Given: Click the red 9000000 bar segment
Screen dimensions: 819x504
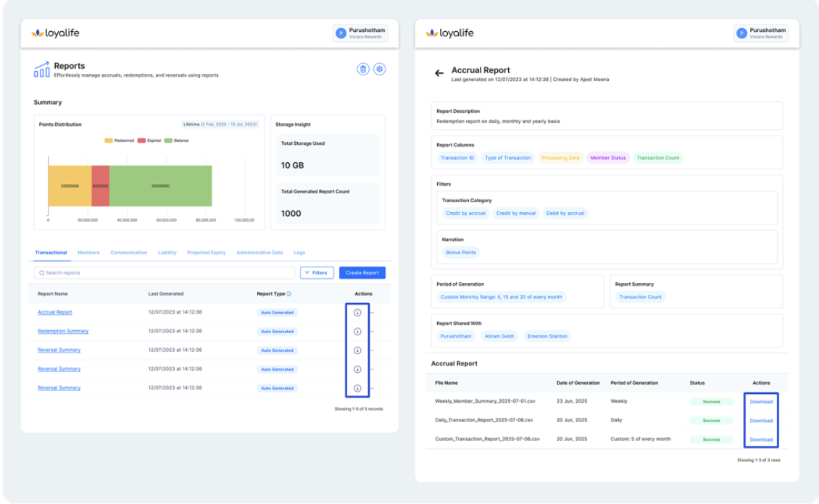Looking at the screenshot, I should [100, 185].
